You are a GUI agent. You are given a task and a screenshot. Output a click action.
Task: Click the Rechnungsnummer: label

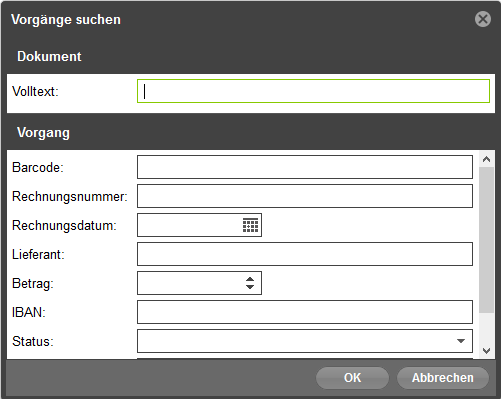point(70,197)
